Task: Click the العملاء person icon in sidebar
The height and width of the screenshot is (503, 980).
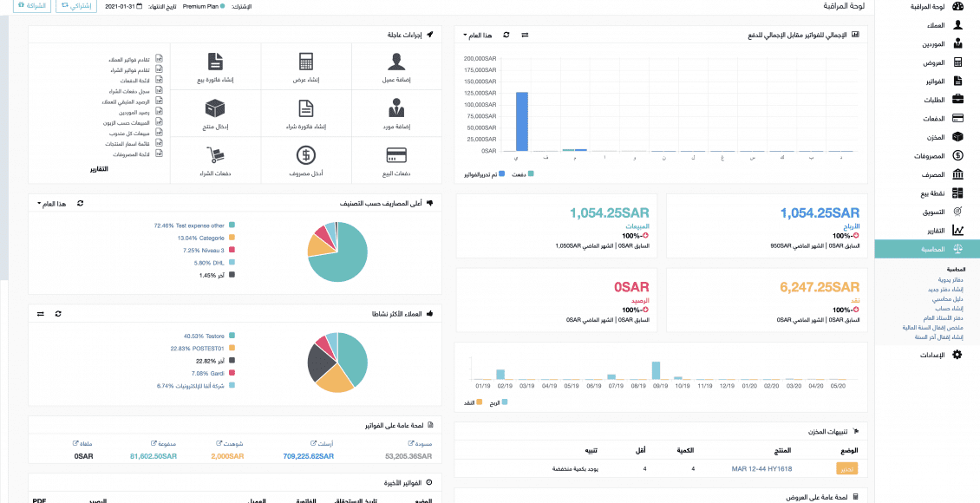Action: click(957, 26)
